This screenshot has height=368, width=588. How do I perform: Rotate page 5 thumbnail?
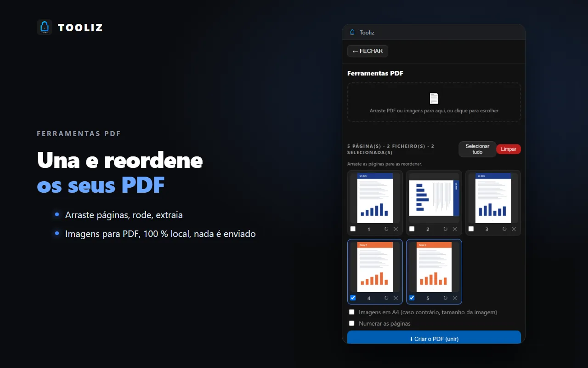[x=445, y=298]
